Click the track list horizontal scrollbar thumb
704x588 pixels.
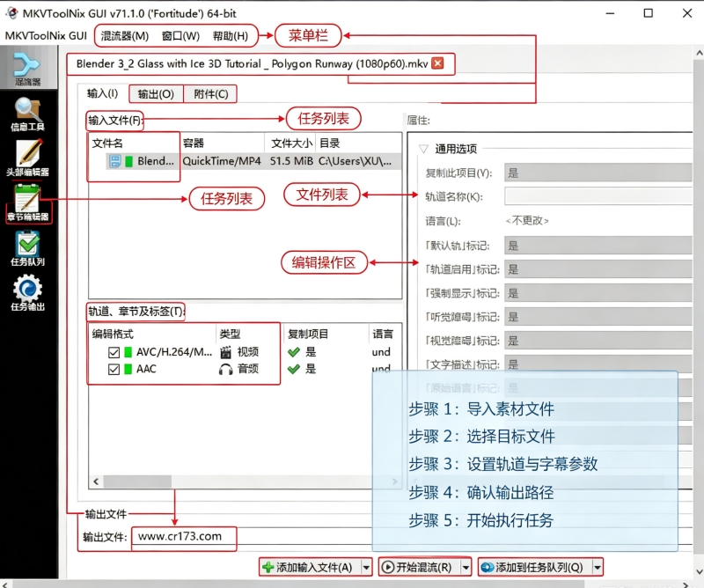click(137, 481)
